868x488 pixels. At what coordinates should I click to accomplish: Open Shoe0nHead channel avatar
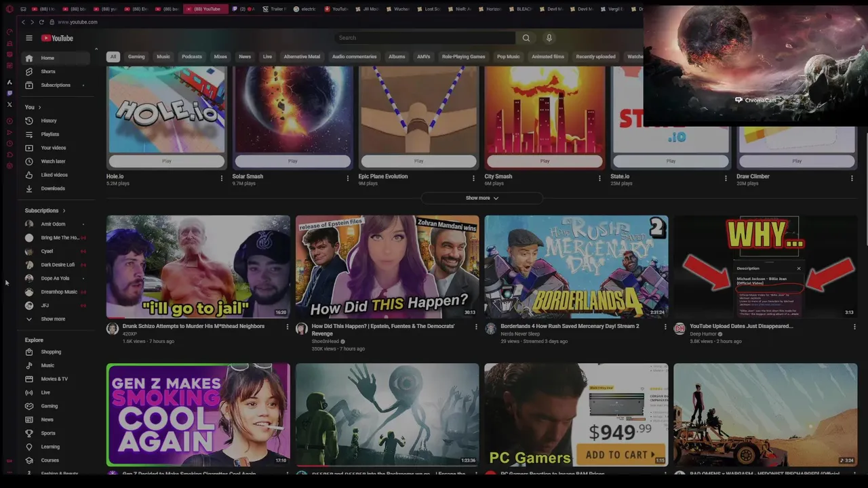(302, 329)
